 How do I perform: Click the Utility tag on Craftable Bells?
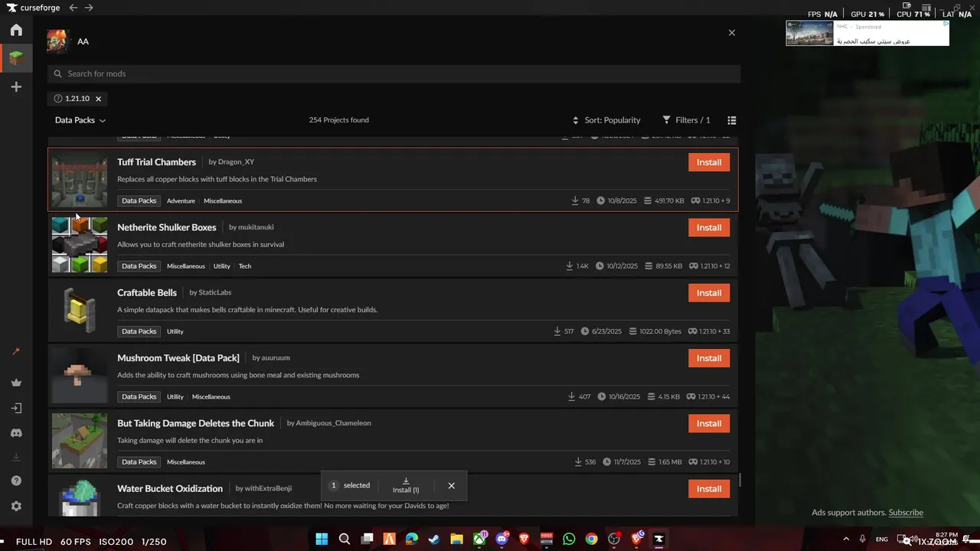[175, 331]
